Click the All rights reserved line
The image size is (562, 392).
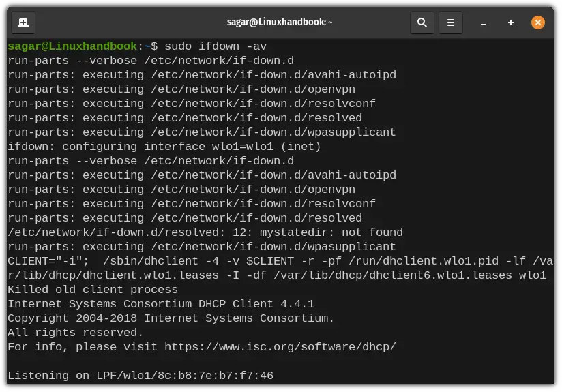click(75, 333)
